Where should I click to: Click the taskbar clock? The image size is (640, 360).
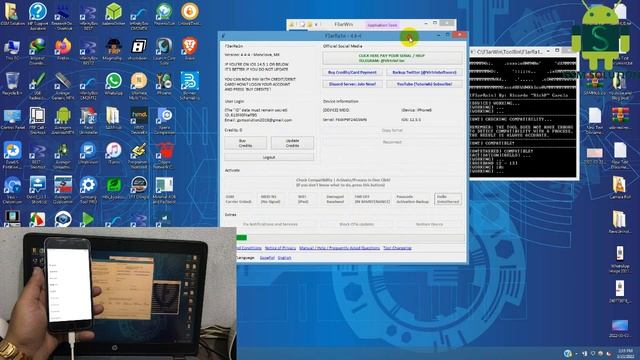tap(625, 353)
